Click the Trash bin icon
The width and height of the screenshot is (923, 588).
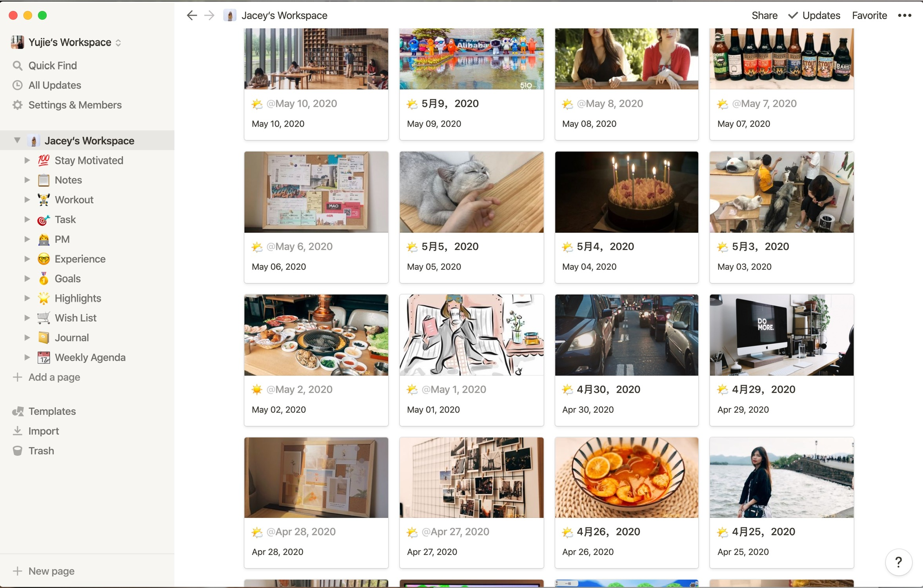[x=17, y=451]
